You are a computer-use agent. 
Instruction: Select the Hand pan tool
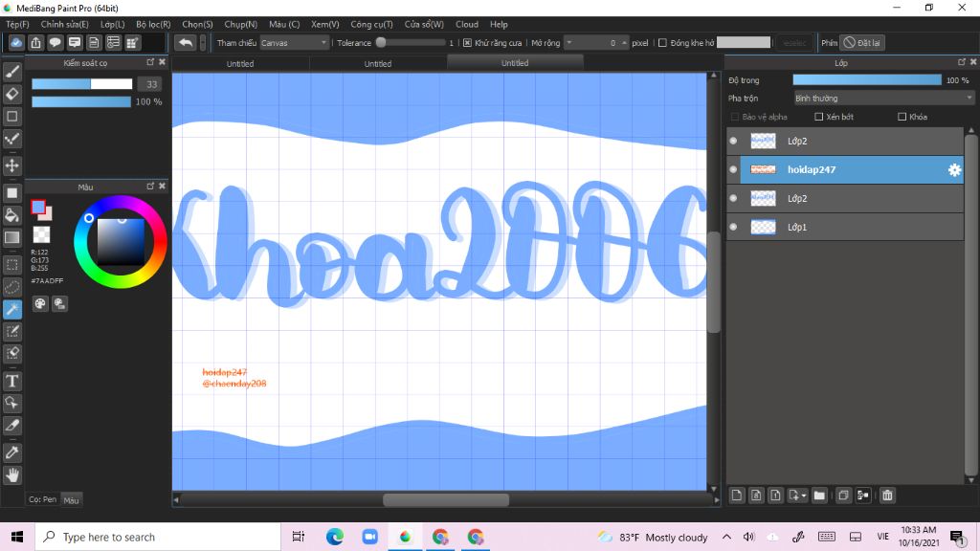(x=11, y=474)
